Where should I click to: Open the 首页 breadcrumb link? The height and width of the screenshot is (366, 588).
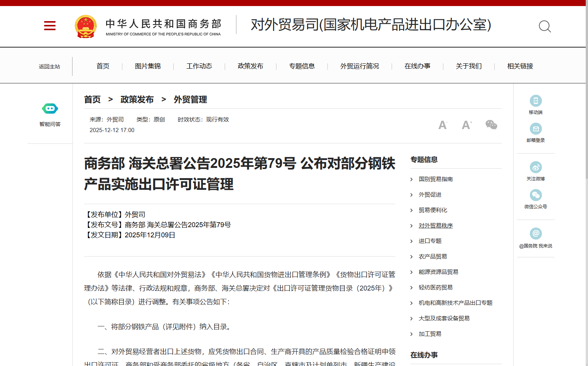pyautogui.click(x=93, y=99)
